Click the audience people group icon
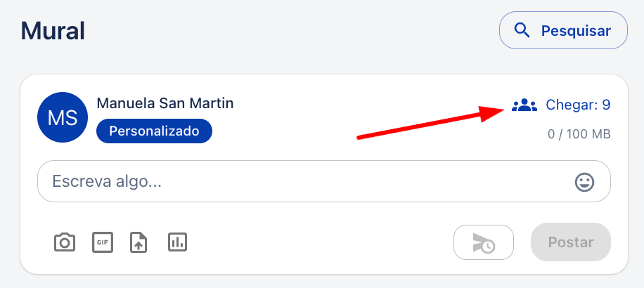This screenshot has width=644, height=288. (524, 105)
